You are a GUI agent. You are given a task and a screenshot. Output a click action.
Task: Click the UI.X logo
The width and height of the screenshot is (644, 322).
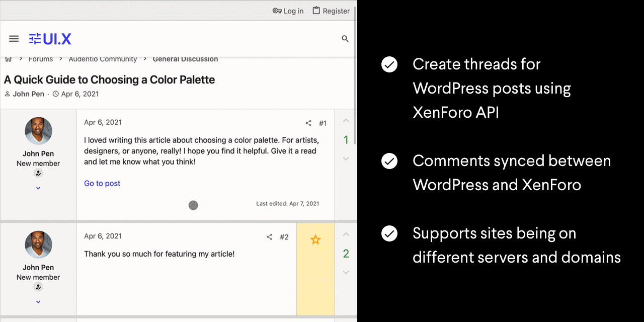tap(50, 38)
